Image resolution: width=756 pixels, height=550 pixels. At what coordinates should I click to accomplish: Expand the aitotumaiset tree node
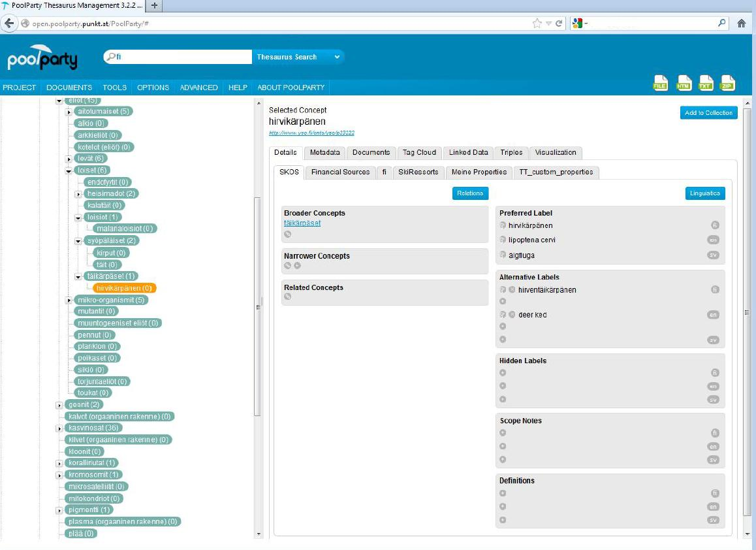pyautogui.click(x=69, y=112)
